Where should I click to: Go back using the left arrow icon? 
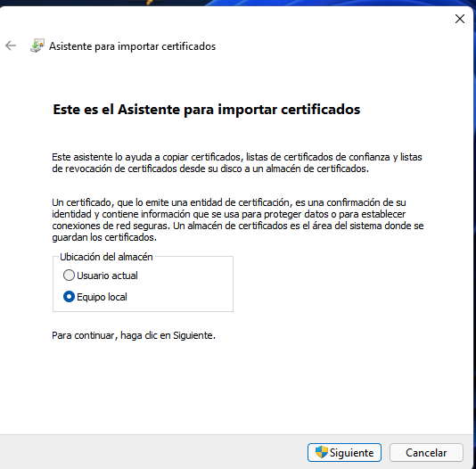point(11,45)
